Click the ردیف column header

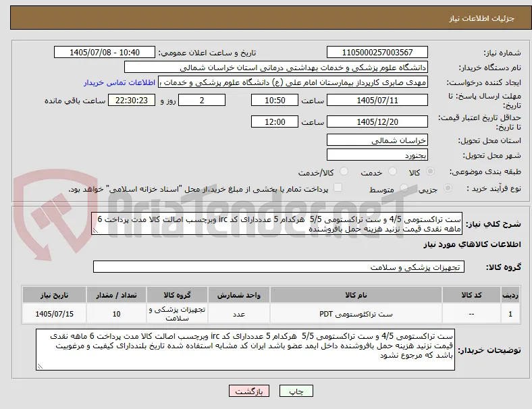point(510,295)
